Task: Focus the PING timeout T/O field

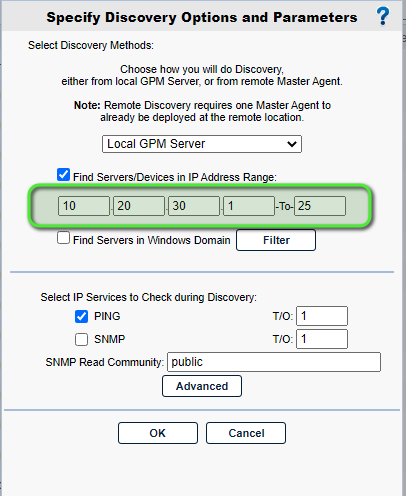Action: [x=322, y=316]
